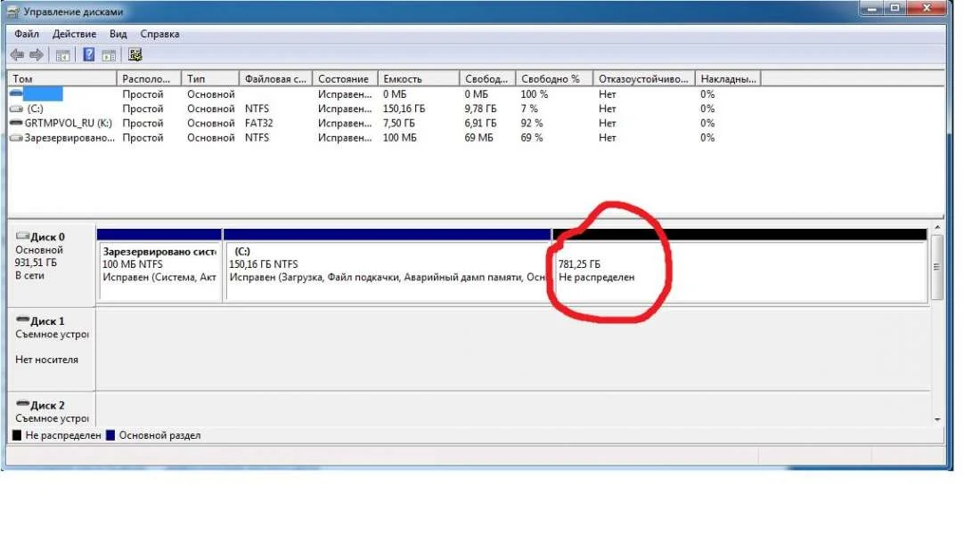Sort by the Состояние column header
This screenshot has width=980, height=551.
pos(345,78)
